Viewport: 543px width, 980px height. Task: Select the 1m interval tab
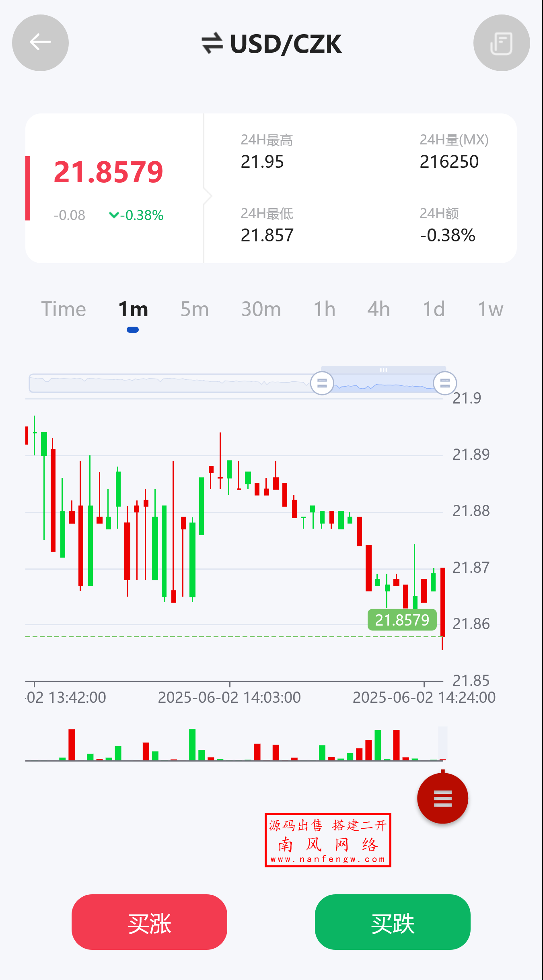133,309
